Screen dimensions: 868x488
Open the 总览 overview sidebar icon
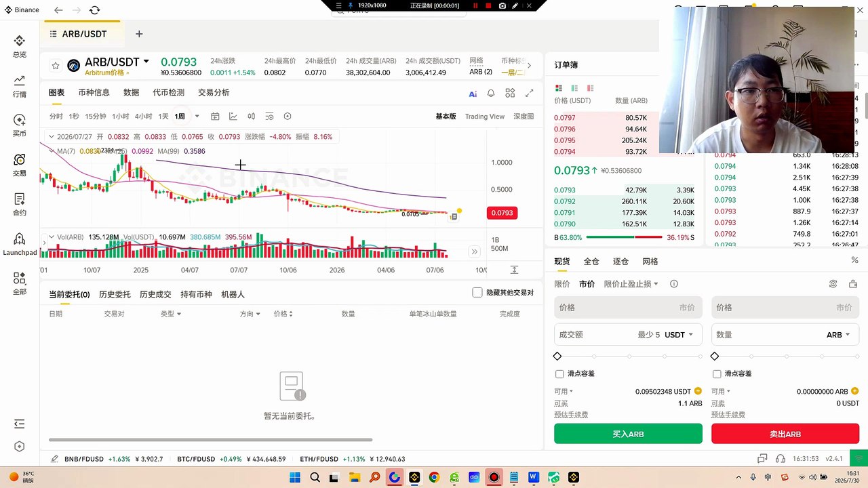point(19,46)
